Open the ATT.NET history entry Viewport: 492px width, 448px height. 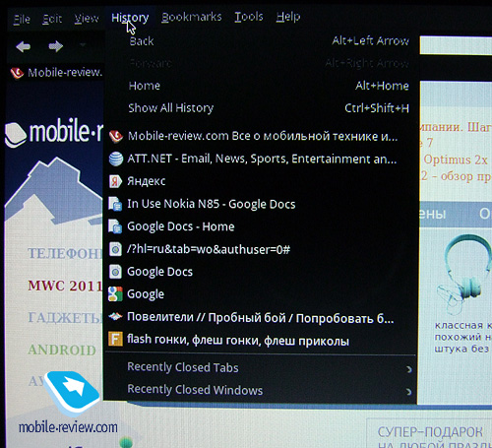coord(263,159)
